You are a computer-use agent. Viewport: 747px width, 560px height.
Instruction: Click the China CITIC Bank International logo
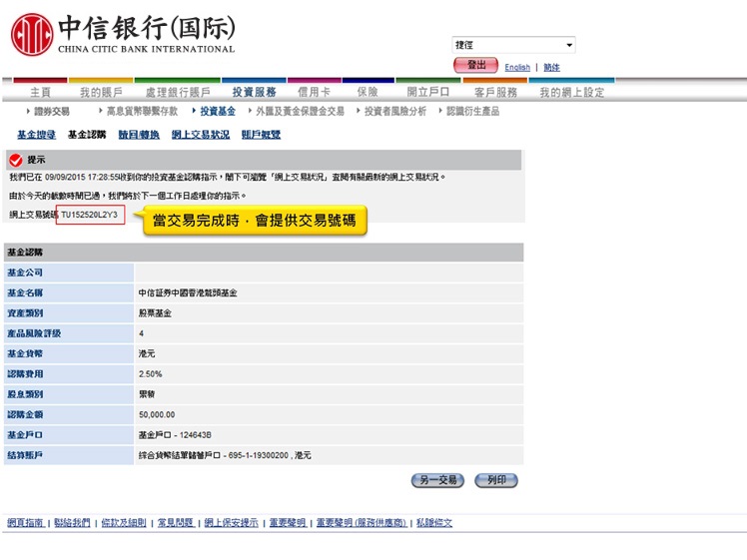tap(123, 34)
